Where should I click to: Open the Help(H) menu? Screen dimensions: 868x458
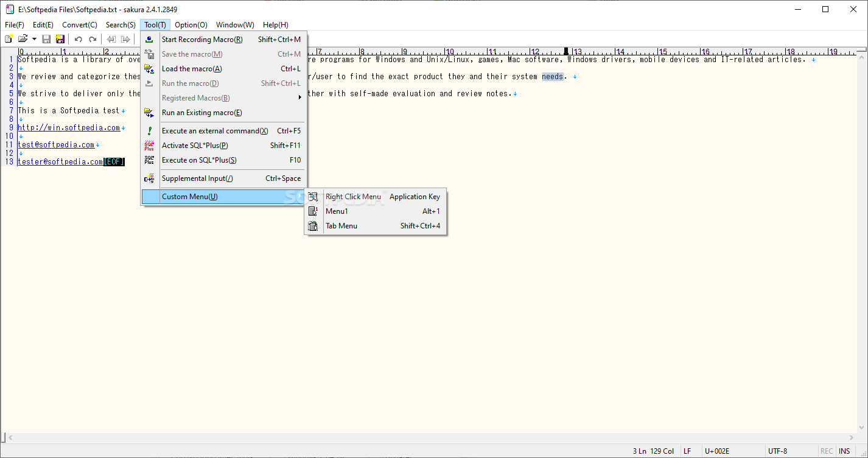tap(276, 25)
